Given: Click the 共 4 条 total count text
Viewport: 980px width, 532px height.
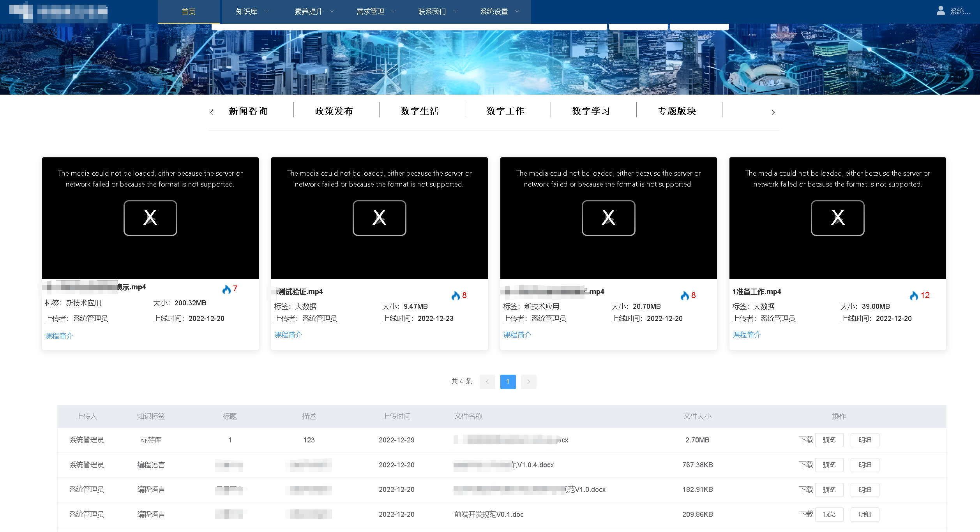Looking at the screenshot, I should click(x=462, y=381).
